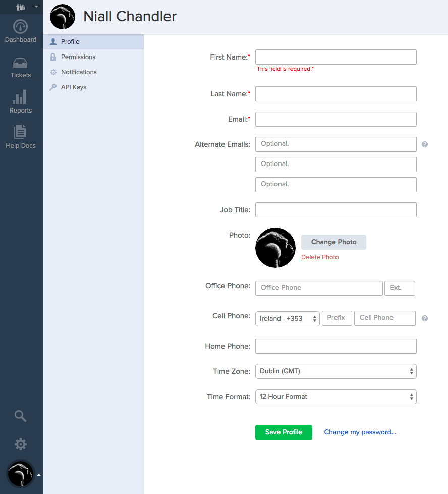Click into the Email field

coord(336,119)
